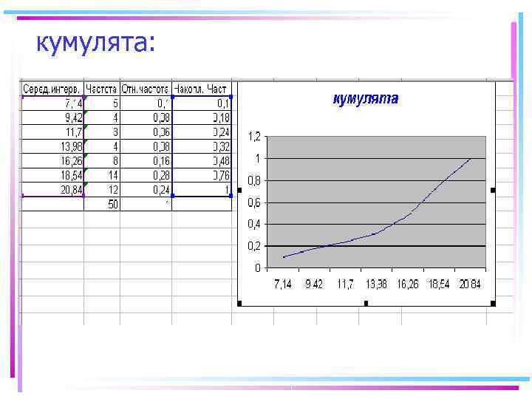
Task: Select cumulative frequency 0,1 in the 7,14 row
Action: 202,103
